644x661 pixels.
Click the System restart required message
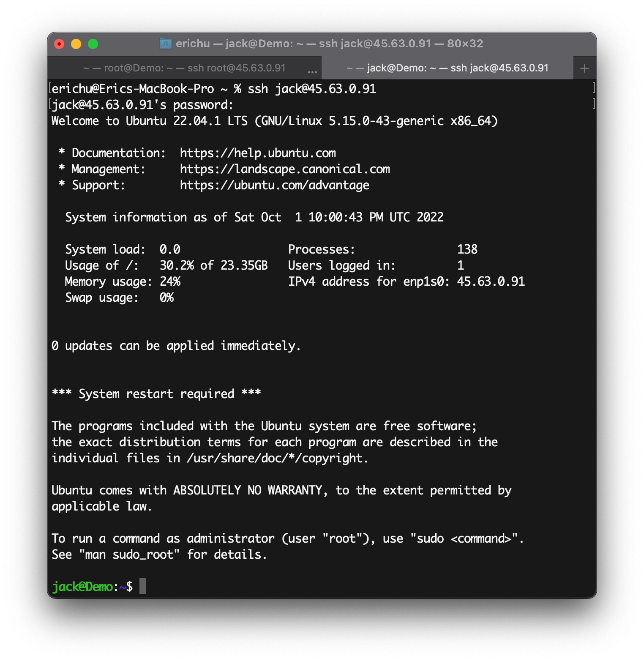pos(156,394)
